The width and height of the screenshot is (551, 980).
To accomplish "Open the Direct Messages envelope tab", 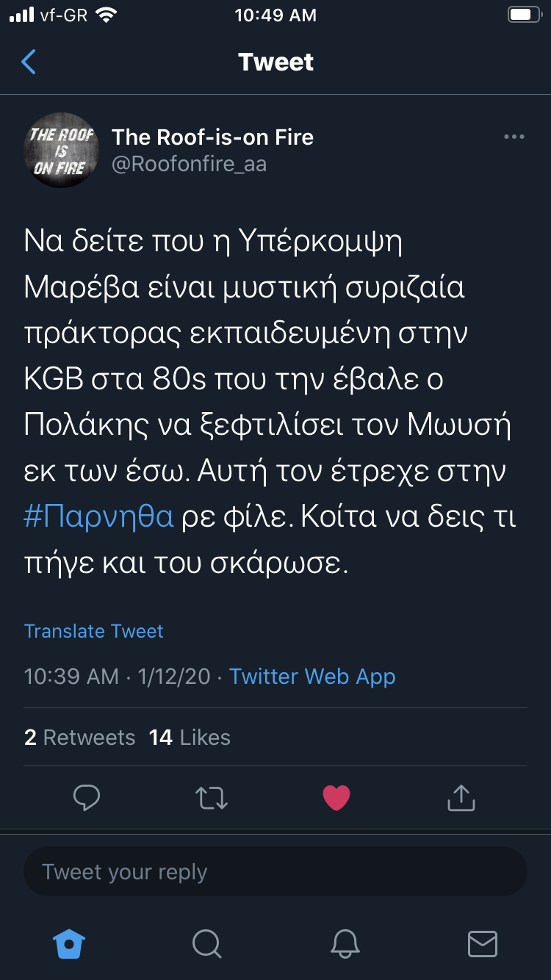I will point(482,944).
